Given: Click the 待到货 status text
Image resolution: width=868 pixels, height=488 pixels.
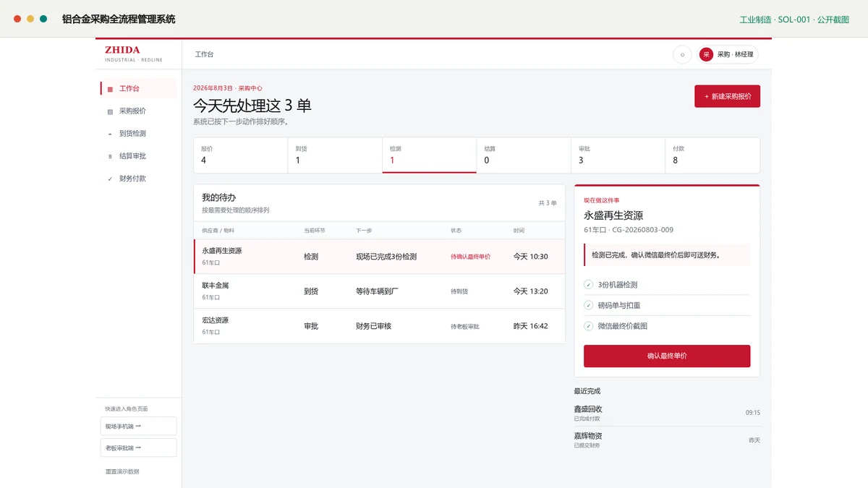Looking at the screenshot, I should (459, 291).
